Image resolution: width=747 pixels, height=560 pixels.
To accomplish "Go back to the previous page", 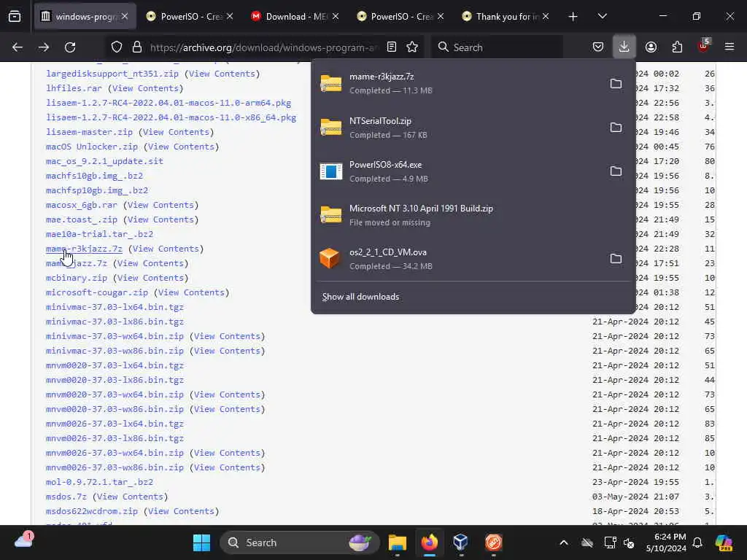I will pos(18,47).
